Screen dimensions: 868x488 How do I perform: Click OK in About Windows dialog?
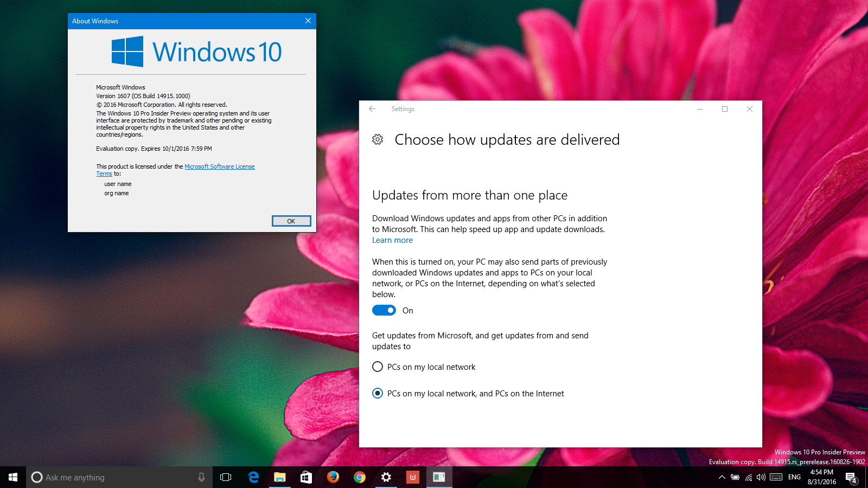pos(291,221)
